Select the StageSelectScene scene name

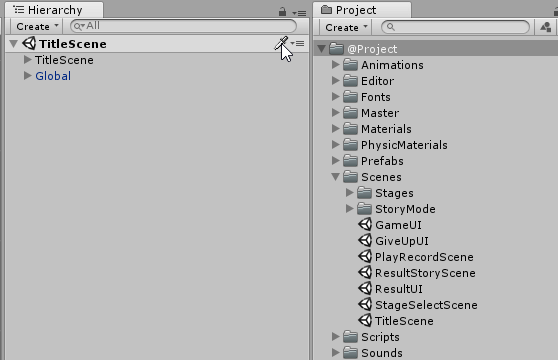426,305
